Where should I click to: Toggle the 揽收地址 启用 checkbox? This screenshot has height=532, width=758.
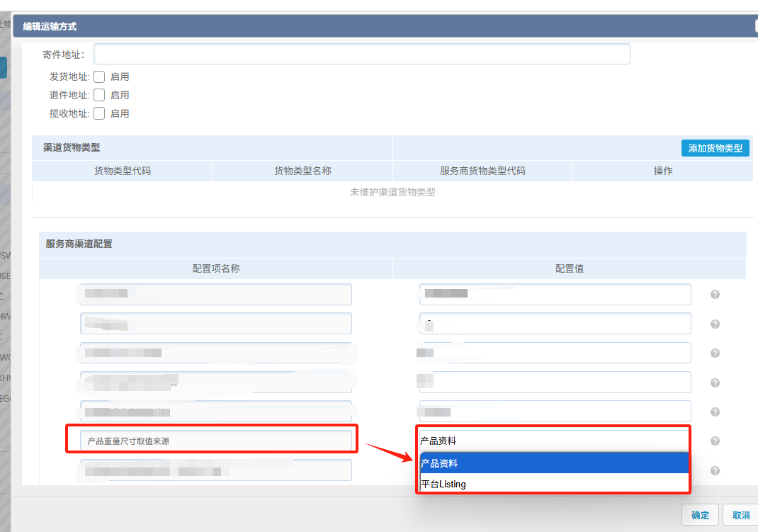99,113
